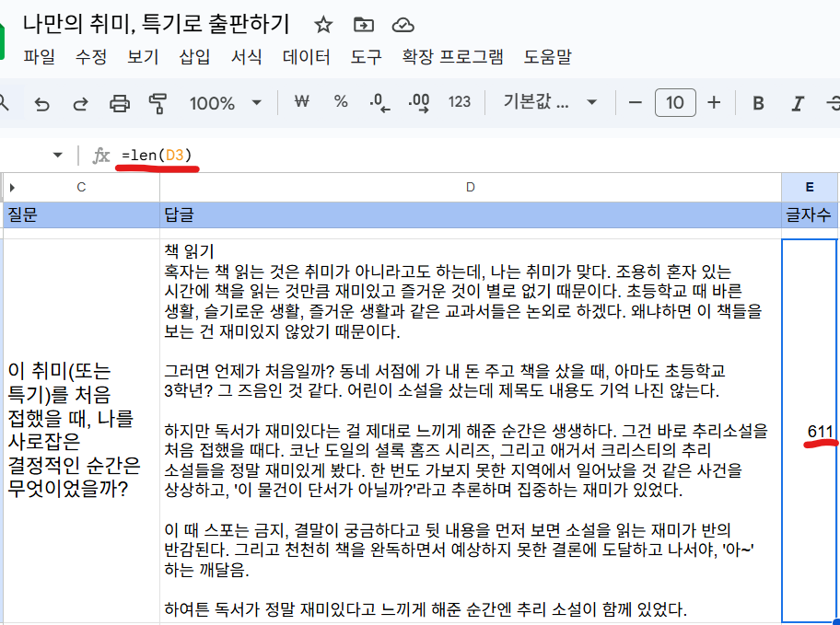
Task: Open more number formats via 123 icon
Action: [x=458, y=102]
